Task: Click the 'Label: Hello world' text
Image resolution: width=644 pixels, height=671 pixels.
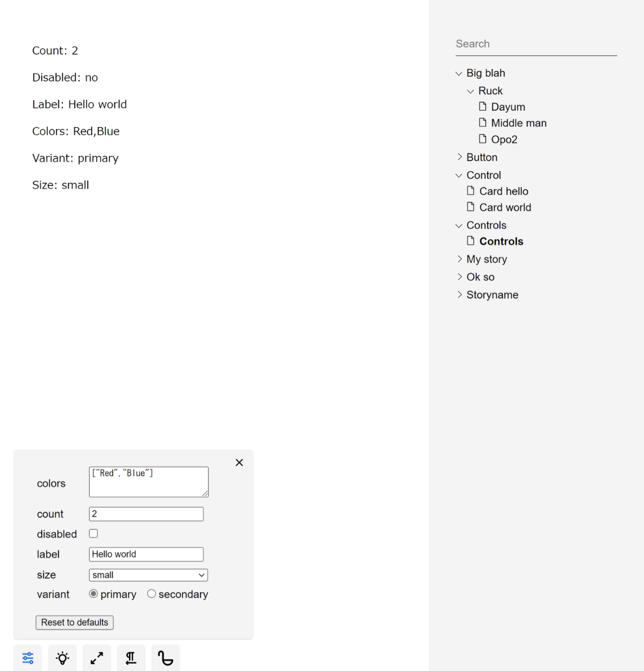Action: [80, 104]
